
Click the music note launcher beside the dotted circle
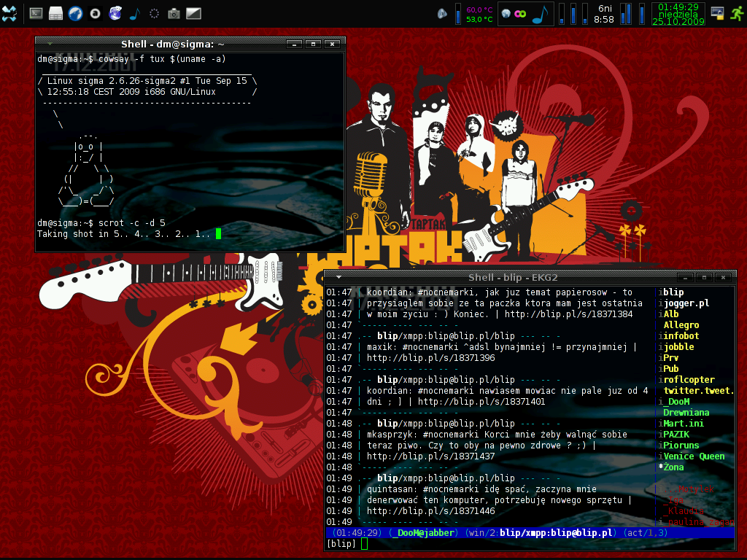tap(135, 13)
